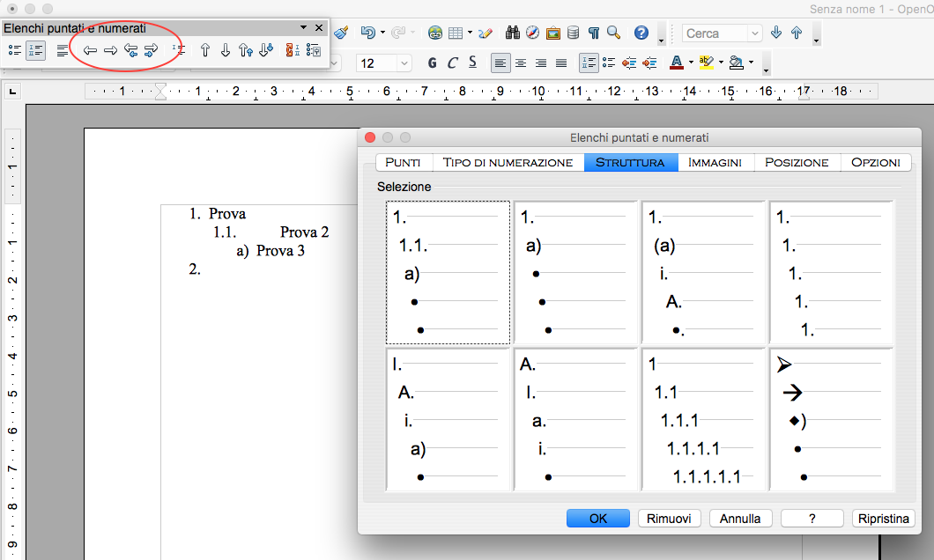Move up with subpoints icon
The width and height of the screenshot is (934, 560).
[246, 50]
